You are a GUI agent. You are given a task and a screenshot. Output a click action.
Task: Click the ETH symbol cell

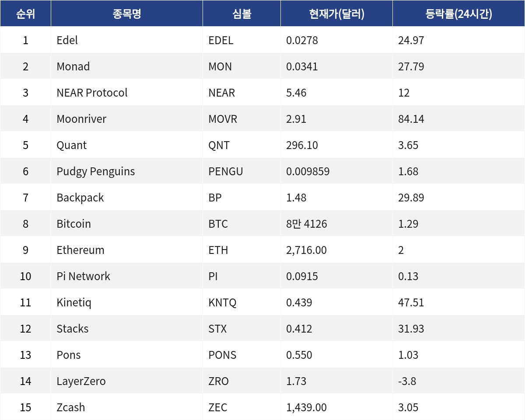tap(241, 250)
